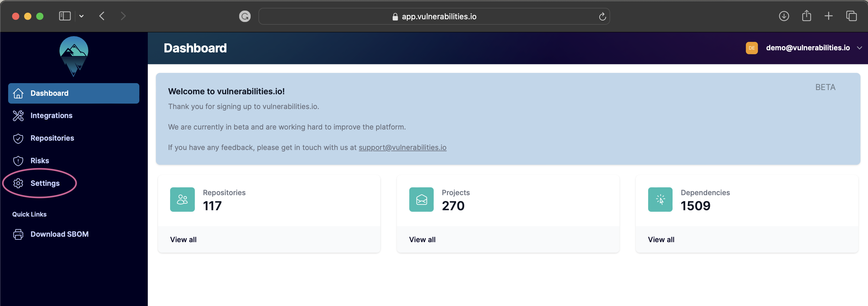The height and width of the screenshot is (306, 868).
Task: Click the app.vulnerabilities.io address bar
Action: coord(434,16)
